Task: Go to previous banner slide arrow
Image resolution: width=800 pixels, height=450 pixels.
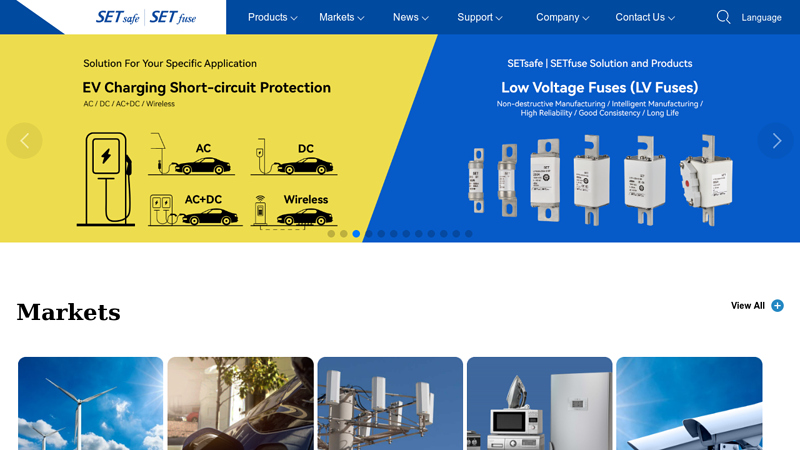Action: click(x=24, y=141)
